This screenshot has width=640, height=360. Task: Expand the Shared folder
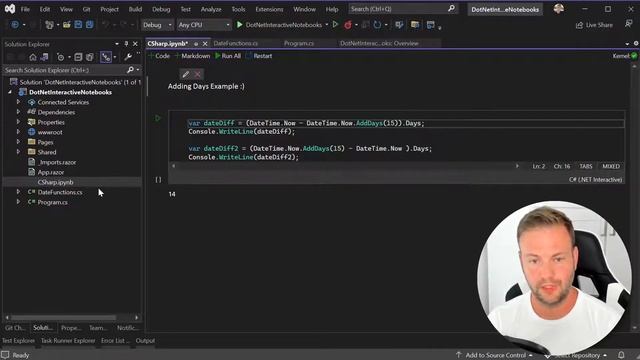point(18,151)
